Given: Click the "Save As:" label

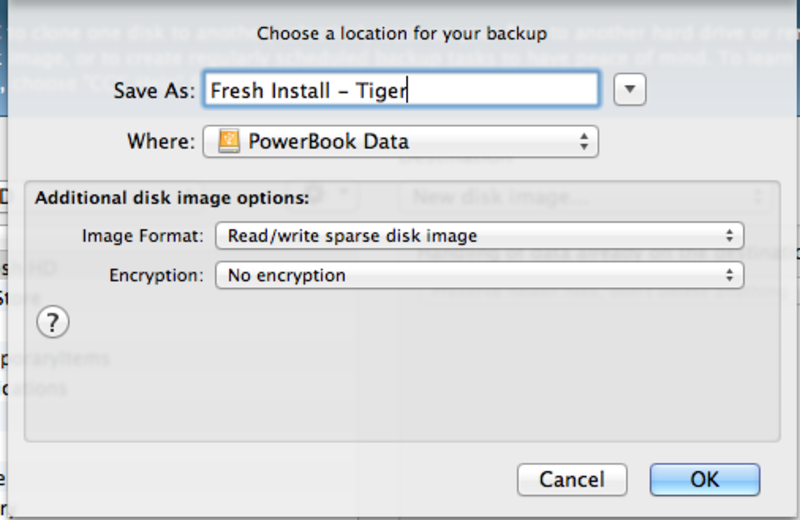Looking at the screenshot, I should pos(153,90).
